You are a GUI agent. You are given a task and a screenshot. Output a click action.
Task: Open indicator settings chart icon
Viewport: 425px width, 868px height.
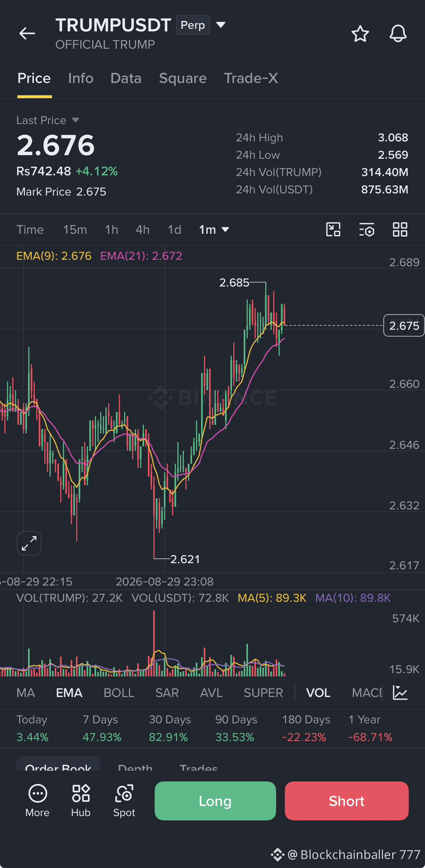coord(400,692)
